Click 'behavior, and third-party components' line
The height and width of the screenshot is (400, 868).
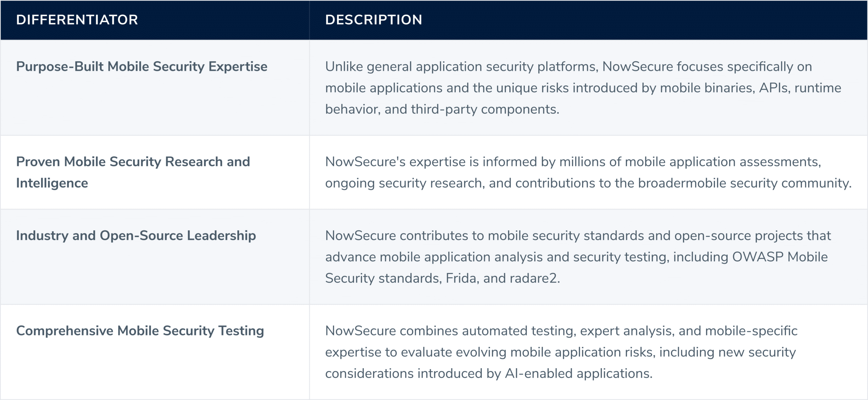point(442,109)
